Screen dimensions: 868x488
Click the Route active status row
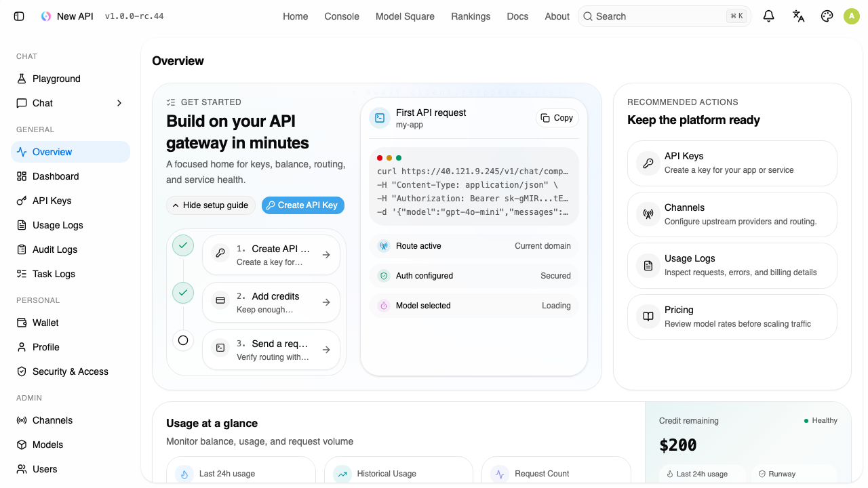point(474,246)
